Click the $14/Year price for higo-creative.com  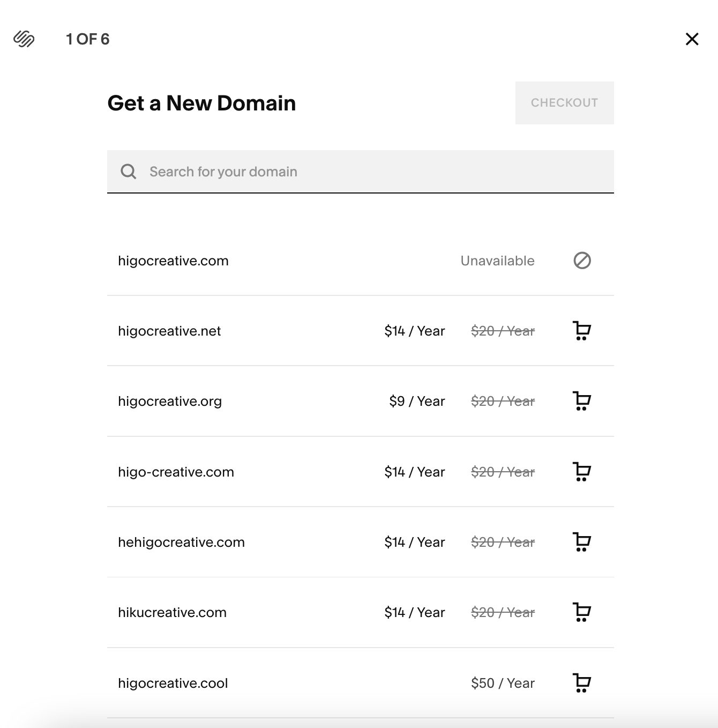pyautogui.click(x=414, y=472)
